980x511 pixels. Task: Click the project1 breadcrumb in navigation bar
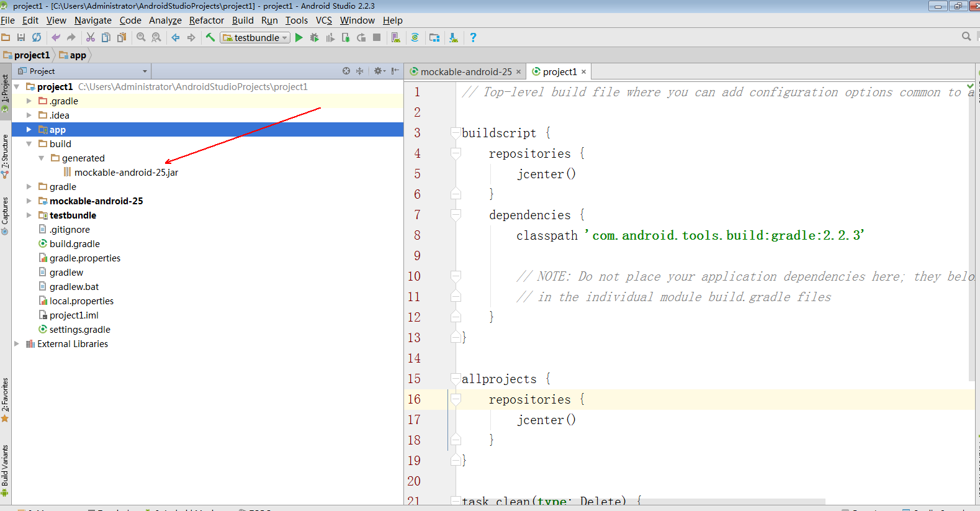27,55
